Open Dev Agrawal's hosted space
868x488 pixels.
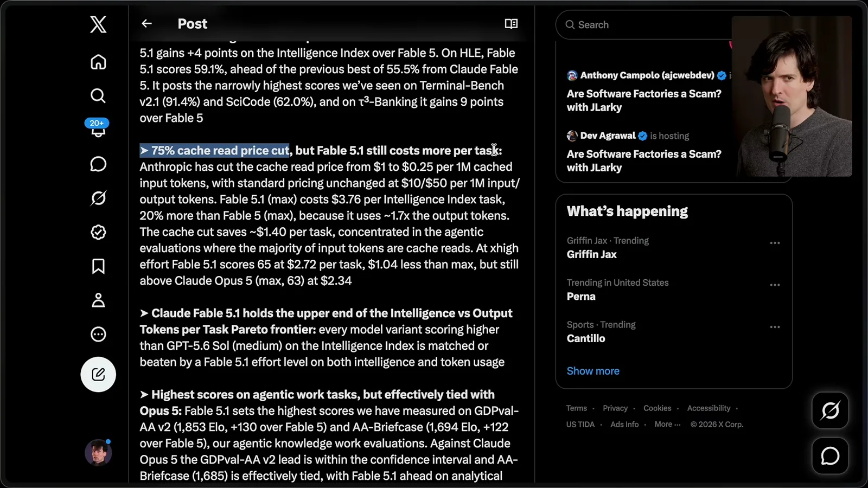point(644,160)
